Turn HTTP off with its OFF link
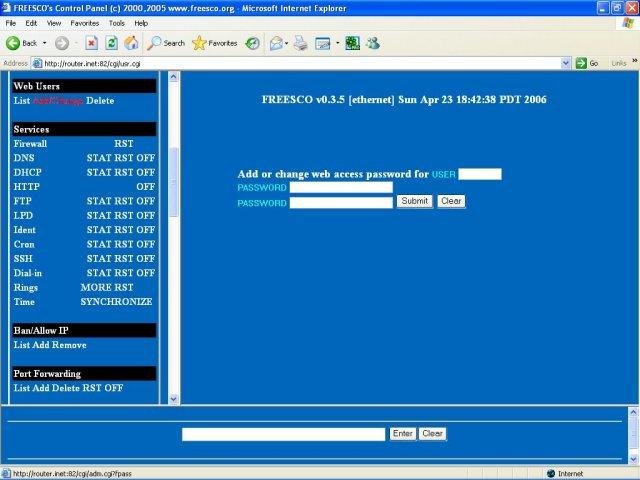The width and height of the screenshot is (640, 480). tap(146, 187)
